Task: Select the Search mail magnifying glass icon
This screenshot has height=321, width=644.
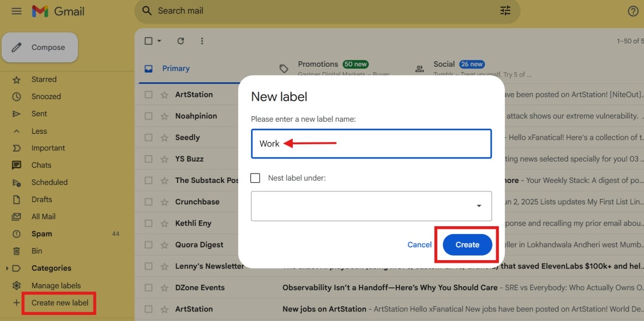Action: tap(147, 10)
